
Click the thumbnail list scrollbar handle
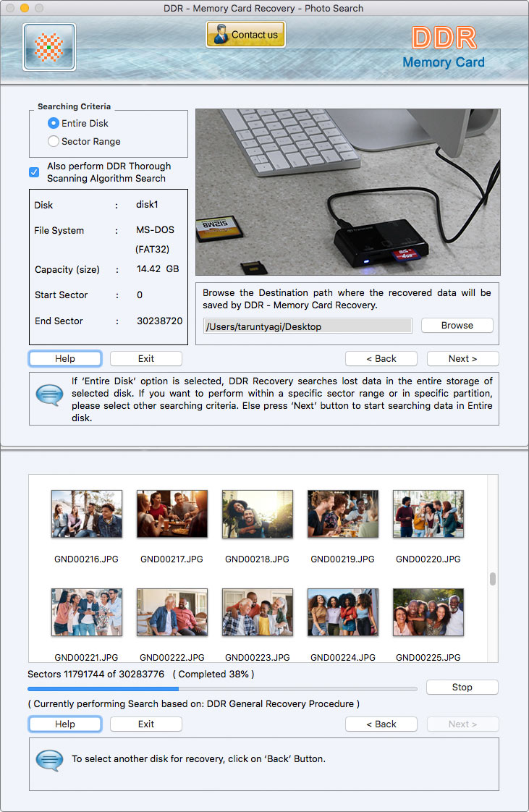coord(493,578)
